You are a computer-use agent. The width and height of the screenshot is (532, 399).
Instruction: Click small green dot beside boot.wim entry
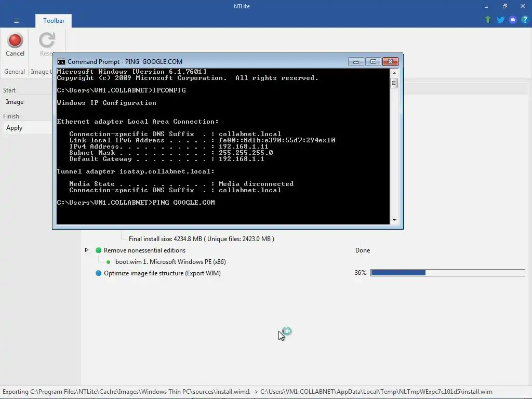[x=108, y=262]
